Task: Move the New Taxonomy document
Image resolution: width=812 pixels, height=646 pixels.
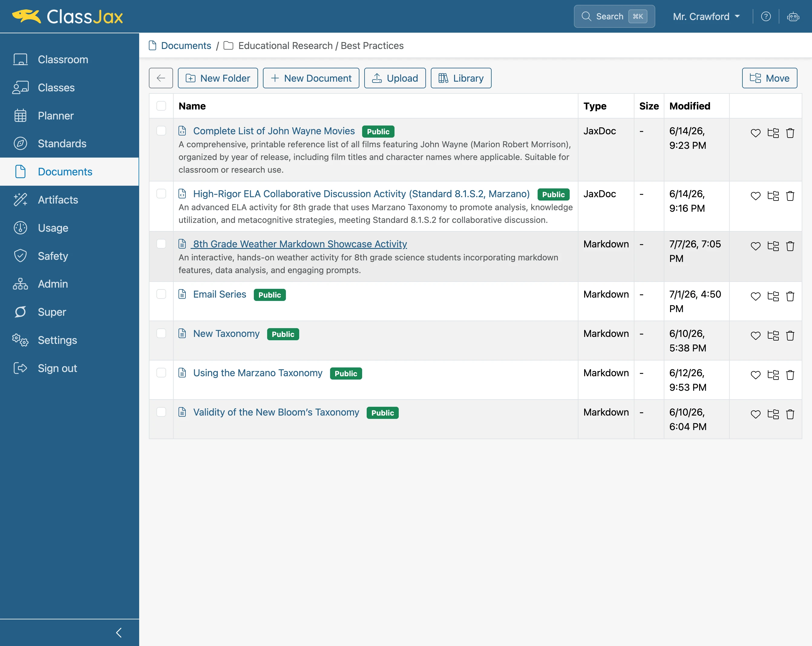Action: [x=773, y=336]
